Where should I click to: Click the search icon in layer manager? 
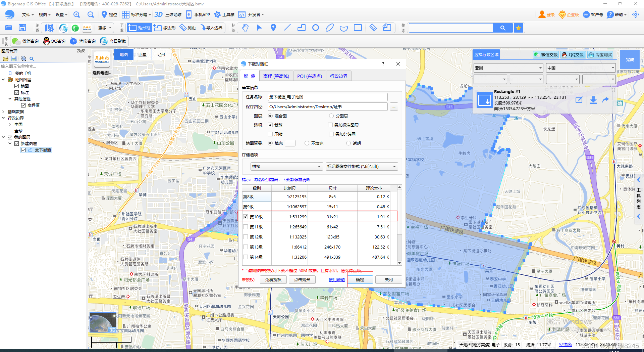pos(31,58)
